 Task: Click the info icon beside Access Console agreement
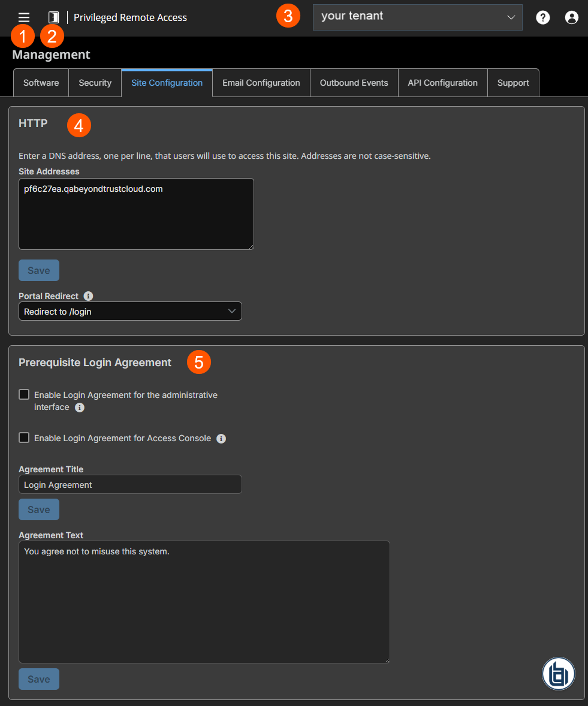click(221, 438)
